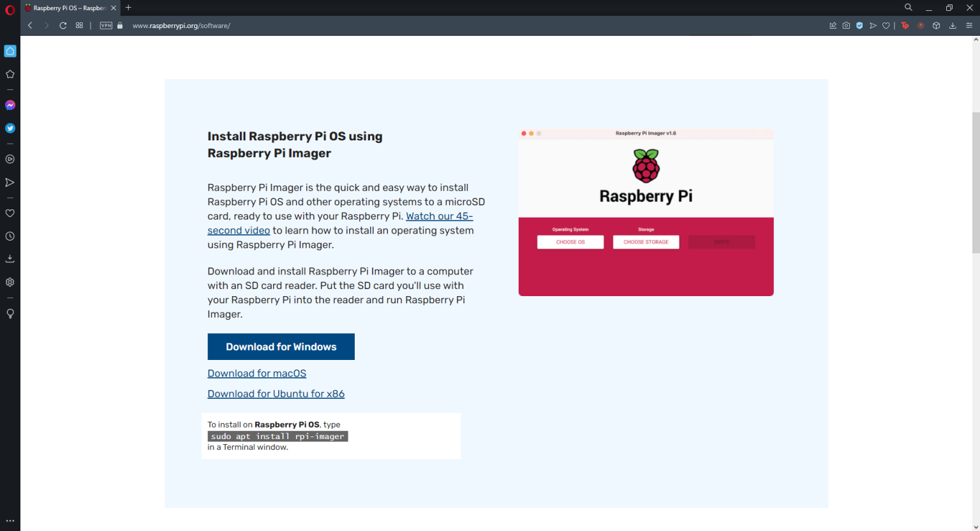The image size is (980, 531).
Task: Toggle the VPN badge in address bar
Action: (106, 26)
